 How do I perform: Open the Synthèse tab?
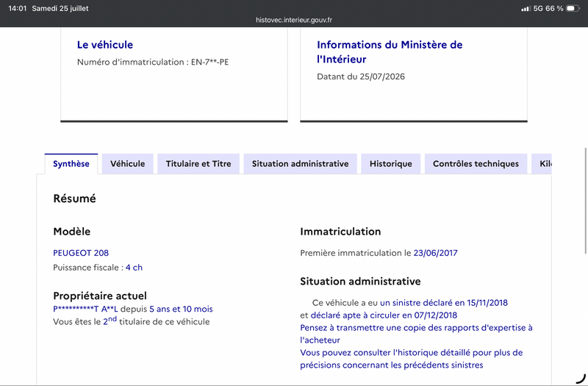point(71,164)
